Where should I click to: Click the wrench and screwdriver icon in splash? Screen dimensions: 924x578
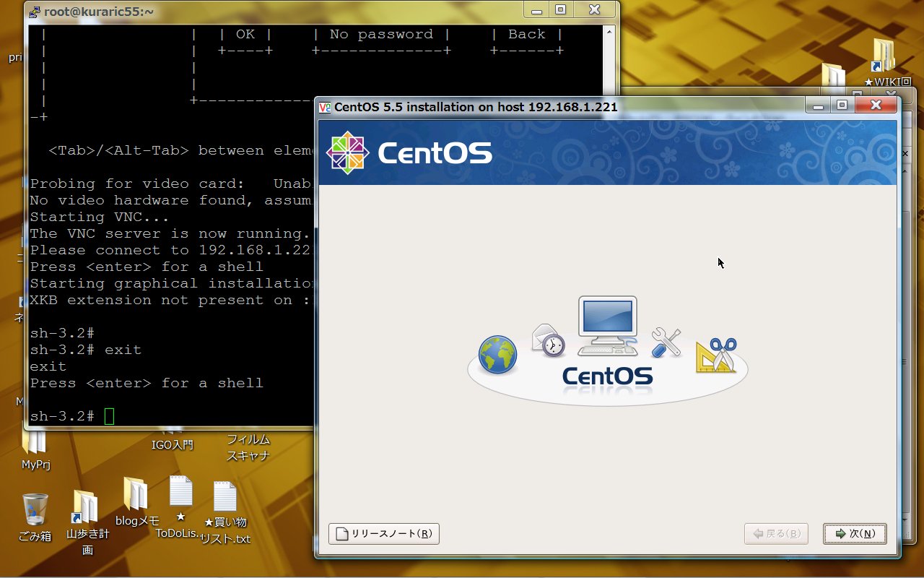tap(666, 342)
